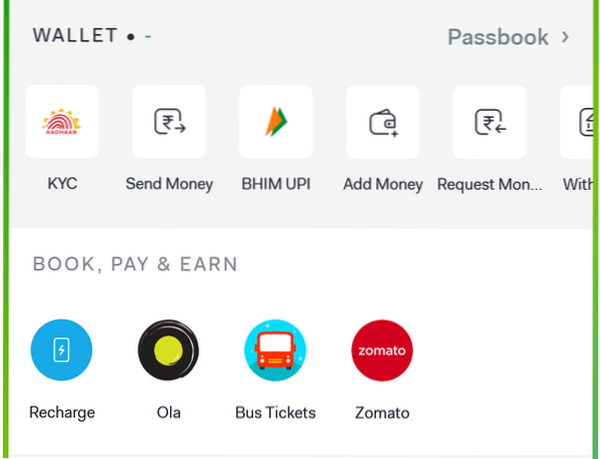Open the Request Money icon

tap(490, 122)
